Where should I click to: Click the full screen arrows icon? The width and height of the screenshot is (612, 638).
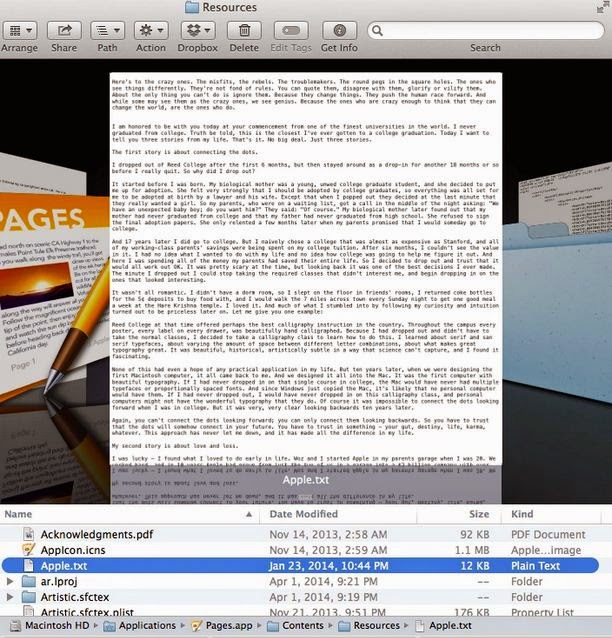pos(602,7)
